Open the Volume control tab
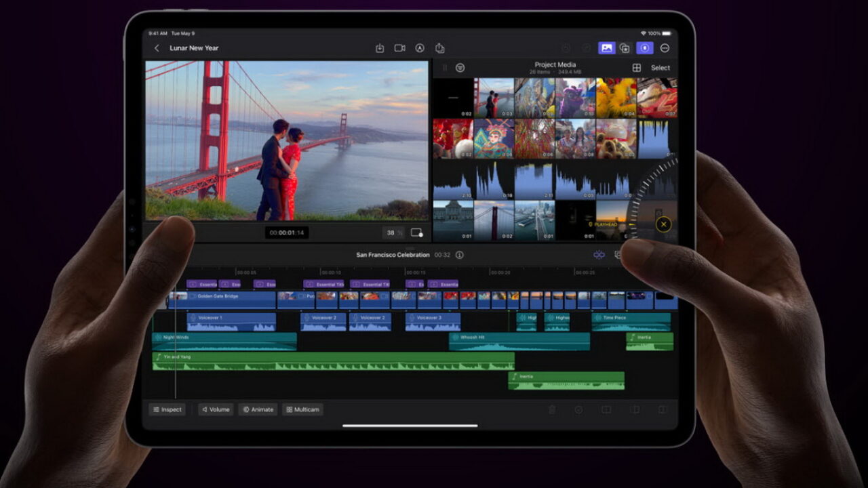 tap(216, 409)
